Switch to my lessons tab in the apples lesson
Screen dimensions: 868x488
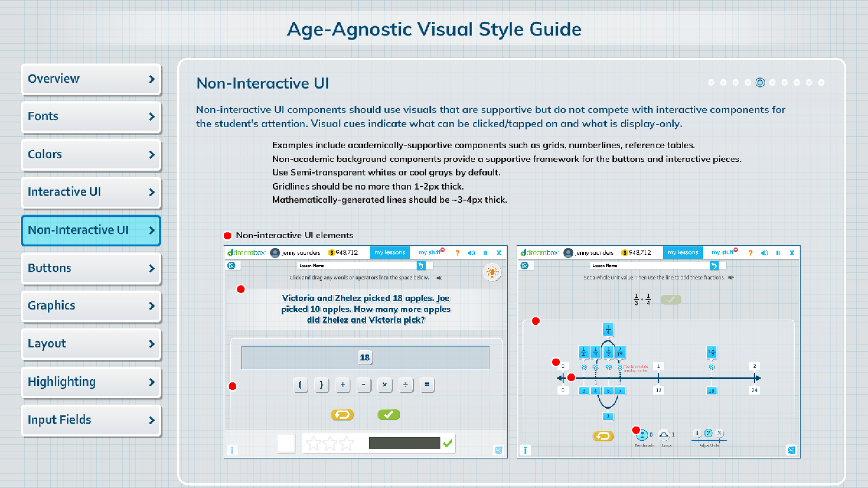[390, 253]
